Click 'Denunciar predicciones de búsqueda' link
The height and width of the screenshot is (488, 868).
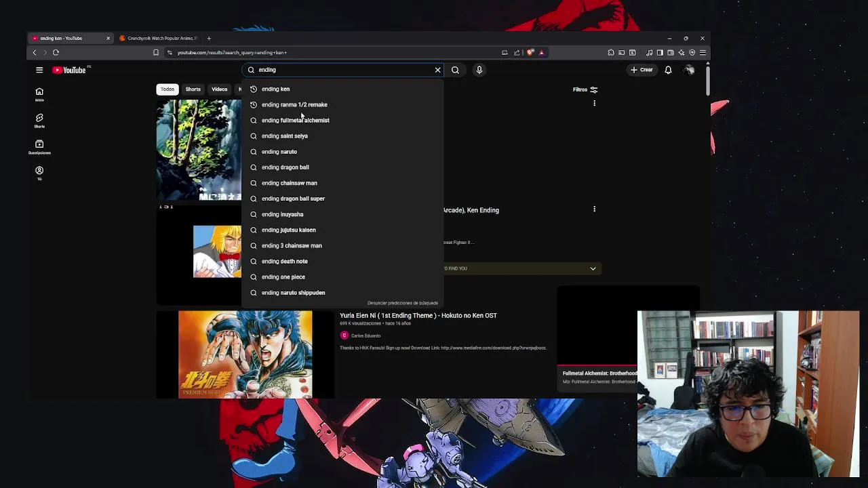[403, 303]
